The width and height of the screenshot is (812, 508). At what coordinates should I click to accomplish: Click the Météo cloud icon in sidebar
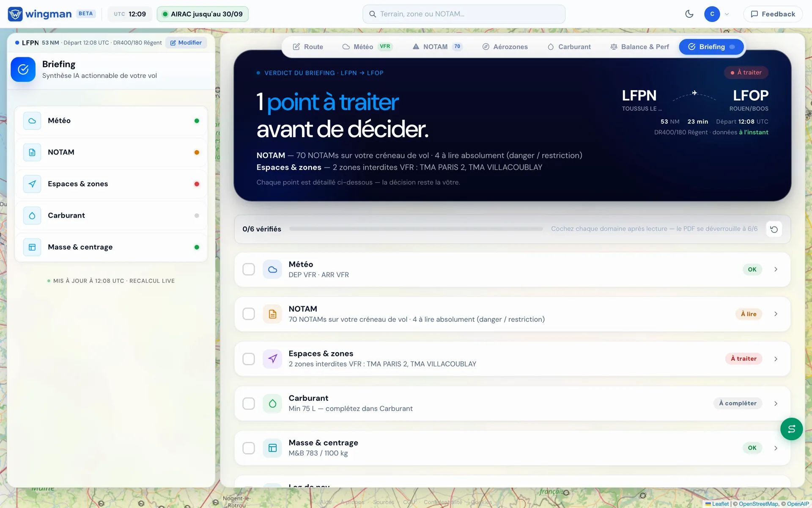[32, 121]
